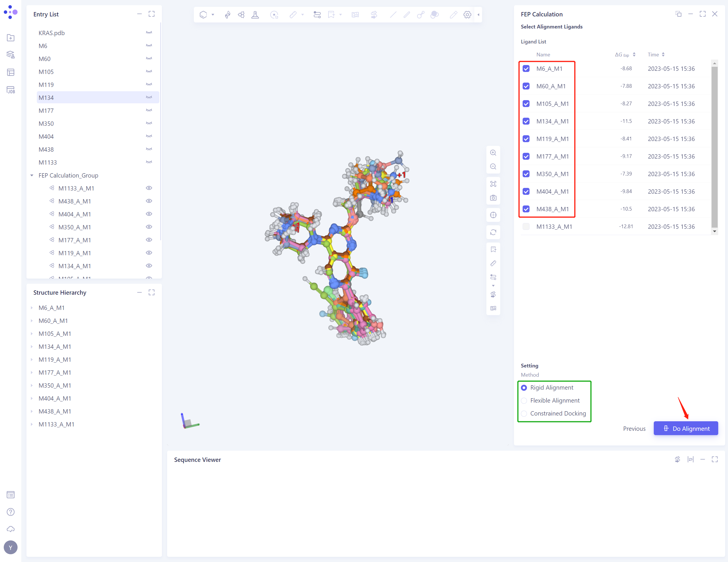This screenshot has height=562, width=728.
Task: Minimize the Structure Hierarchy panel
Action: (x=139, y=292)
